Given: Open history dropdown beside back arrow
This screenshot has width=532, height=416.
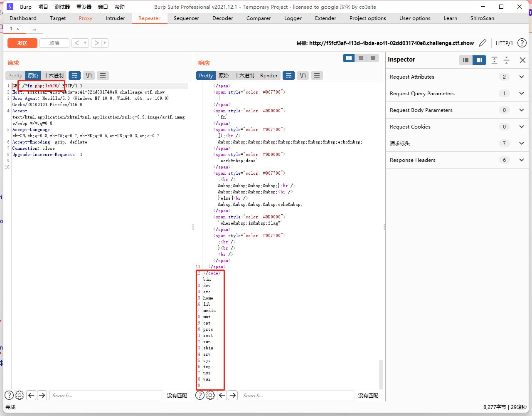Looking at the screenshot, I should click(85, 43).
